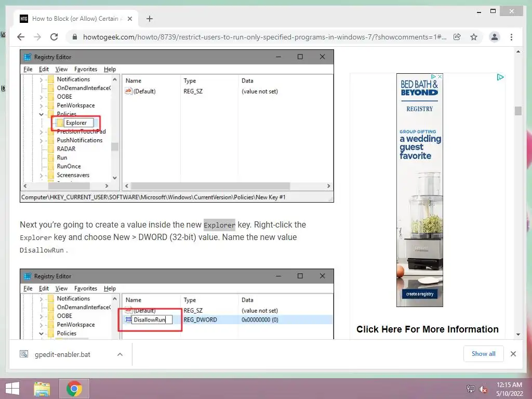
Task: Select the REG_DWORD type cell
Action: [200, 320]
